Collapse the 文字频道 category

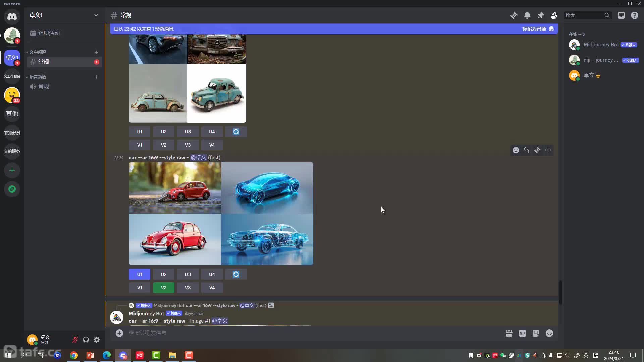point(37,52)
